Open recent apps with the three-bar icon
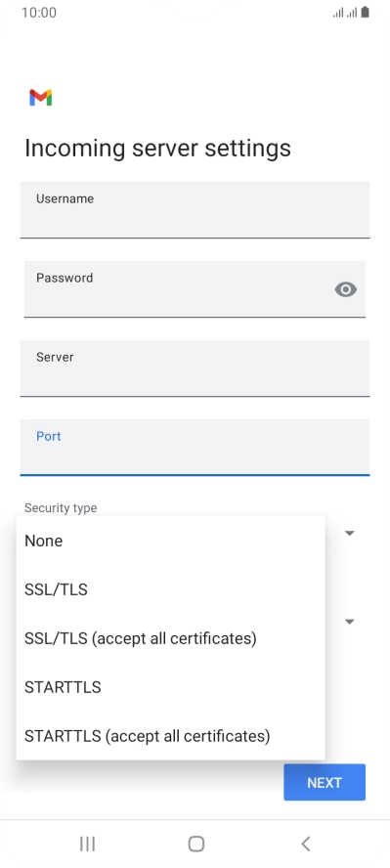 tap(87, 844)
